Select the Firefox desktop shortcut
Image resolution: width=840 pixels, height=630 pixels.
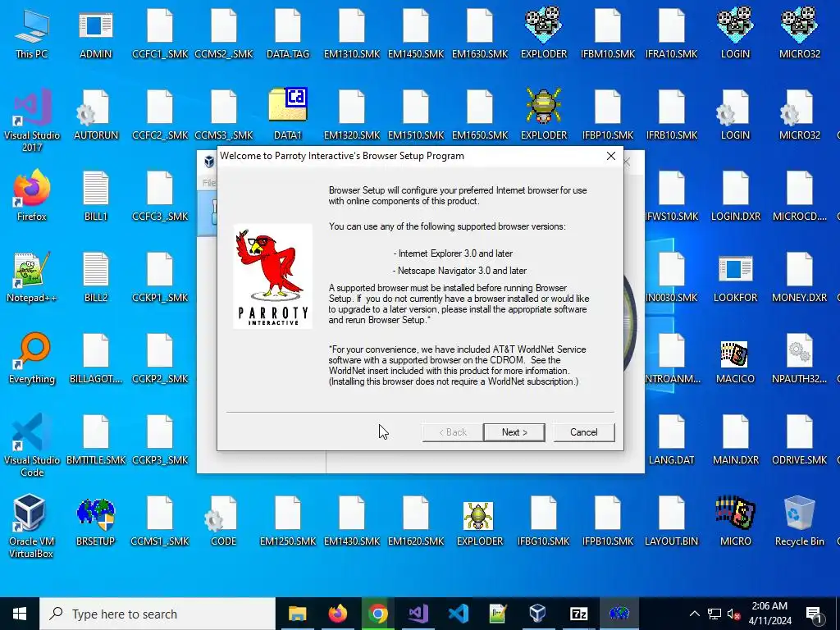click(32, 195)
